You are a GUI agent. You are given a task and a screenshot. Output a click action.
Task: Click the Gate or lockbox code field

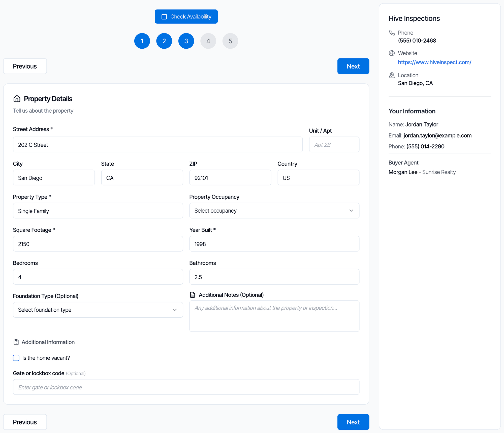(x=186, y=387)
